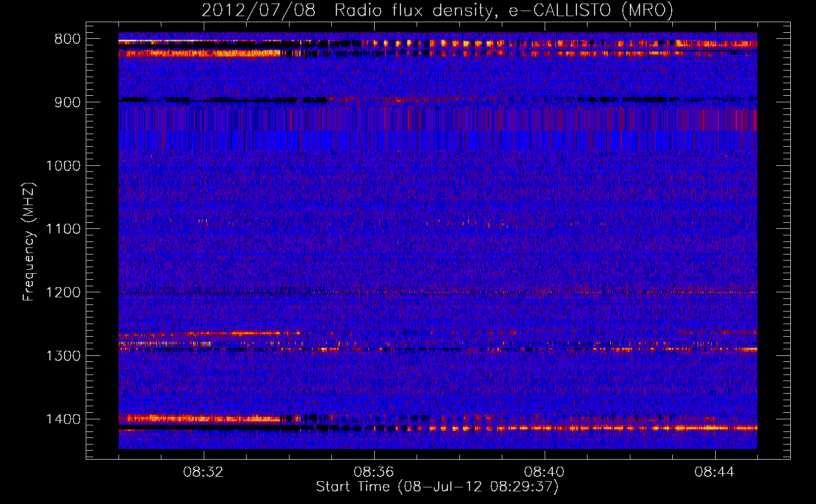Image resolution: width=816 pixels, height=504 pixels.
Task: Click the 08:36 time tick label
Action: tap(374, 472)
